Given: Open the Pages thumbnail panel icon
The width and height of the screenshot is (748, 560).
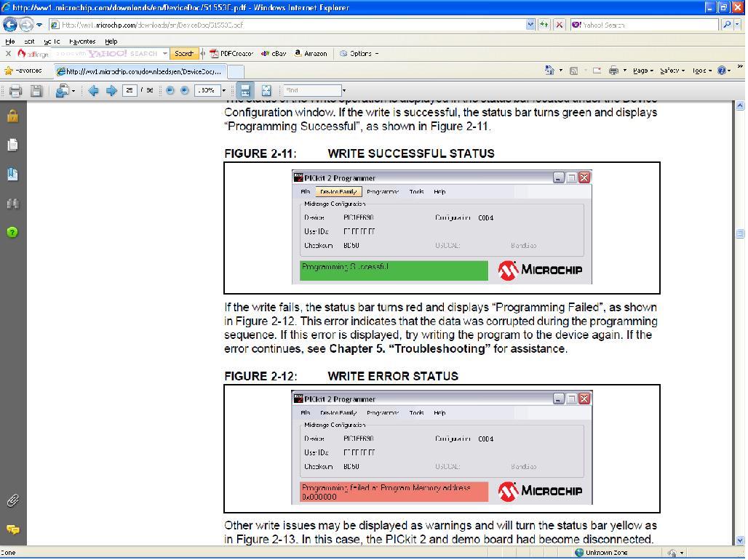Looking at the screenshot, I should click(x=13, y=145).
